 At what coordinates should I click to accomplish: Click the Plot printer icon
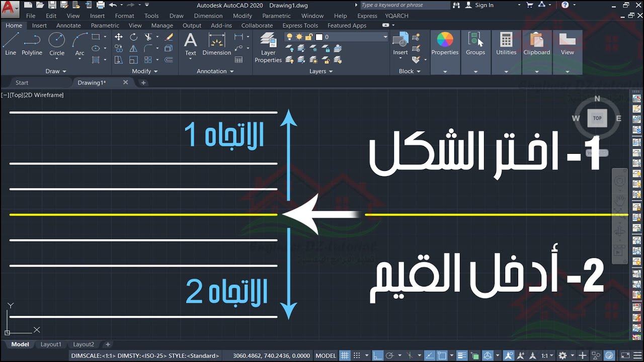point(100,5)
